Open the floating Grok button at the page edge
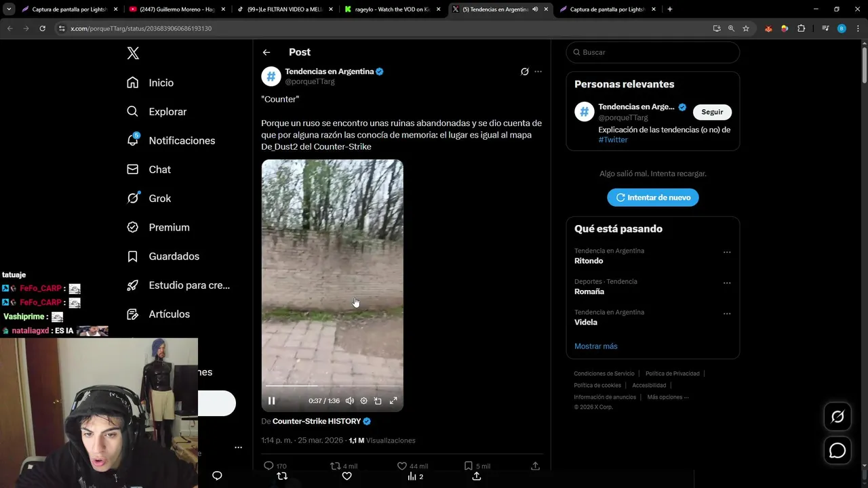Screen dimensions: 868x488 click(x=837, y=417)
